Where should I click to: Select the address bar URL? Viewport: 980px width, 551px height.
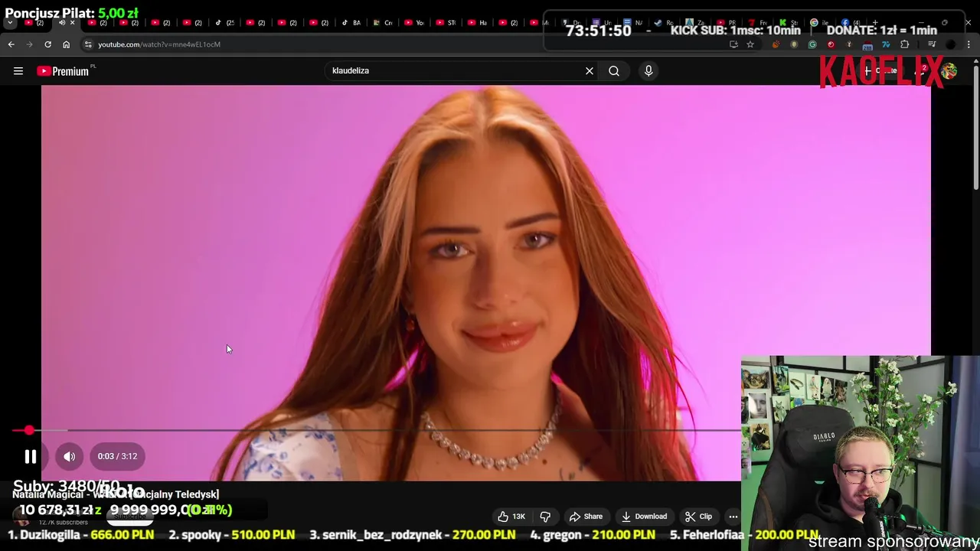(x=159, y=44)
